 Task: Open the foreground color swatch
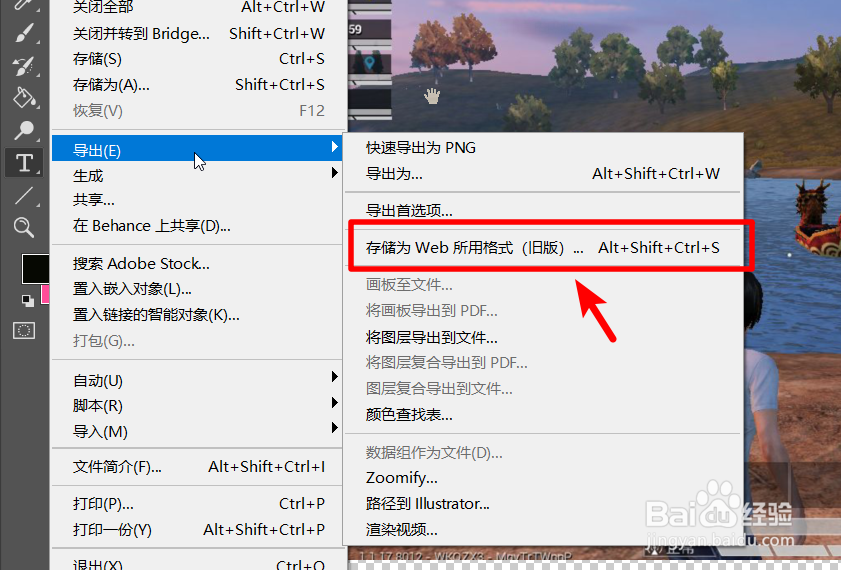[x=35, y=268]
